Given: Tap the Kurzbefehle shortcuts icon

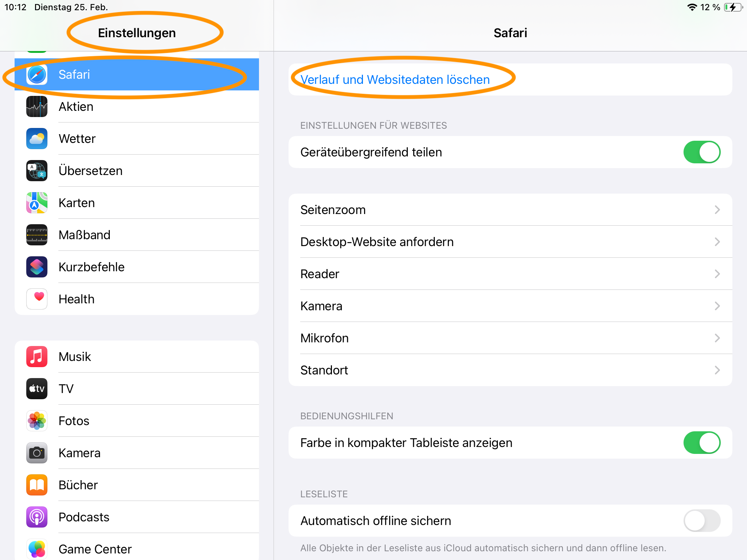Looking at the screenshot, I should [37, 267].
